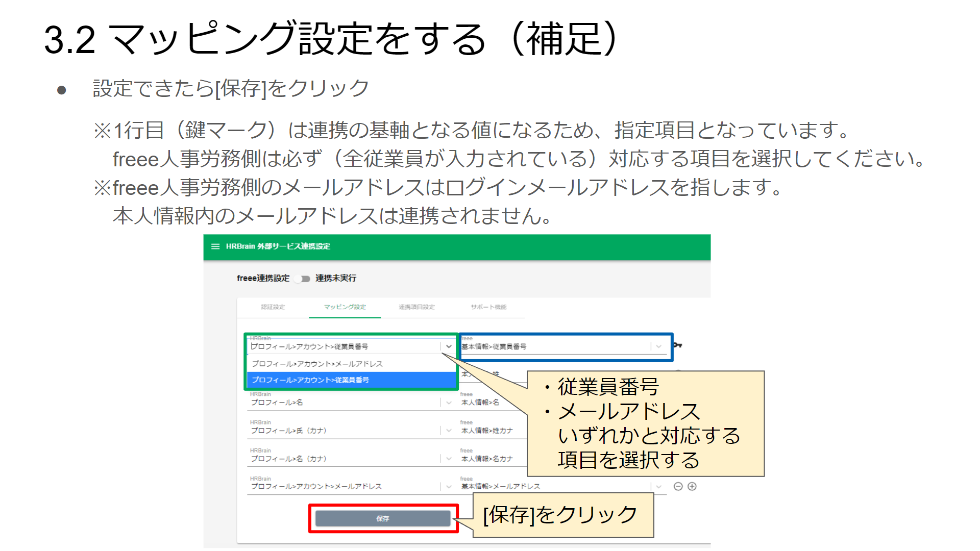Select the マッピング設定 tab
Image resolution: width=980 pixels, height=551 pixels.
coord(345,307)
